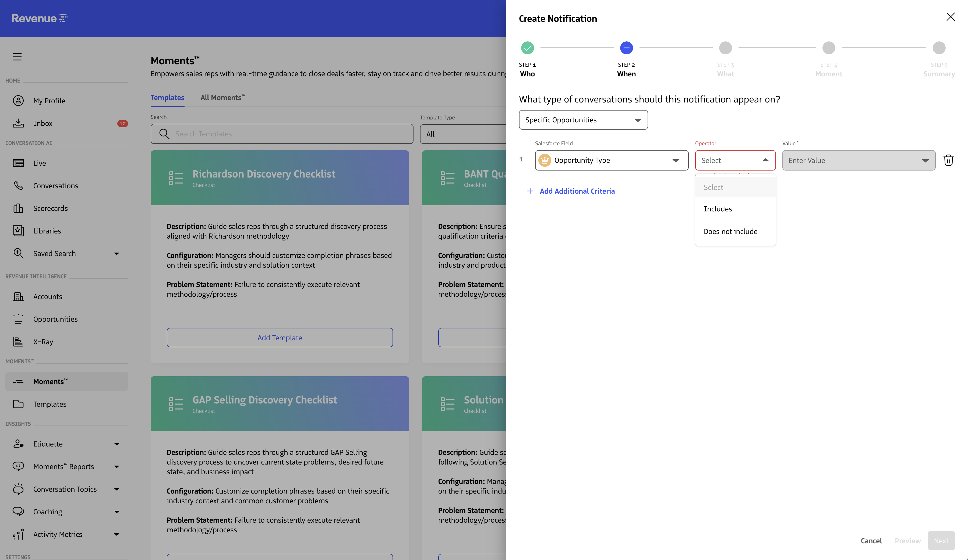Expand the Etiquette submenu arrow

click(117, 444)
